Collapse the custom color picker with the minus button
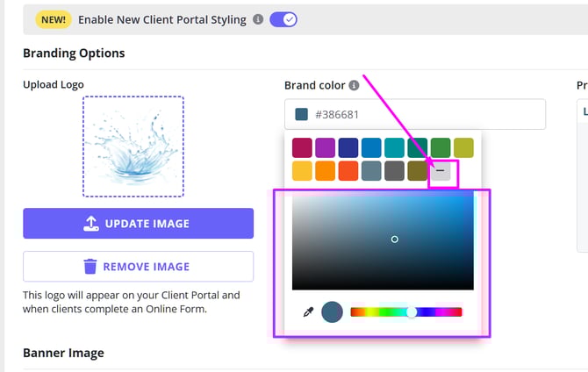Viewport: 588px width, 372px height. pyautogui.click(x=441, y=170)
